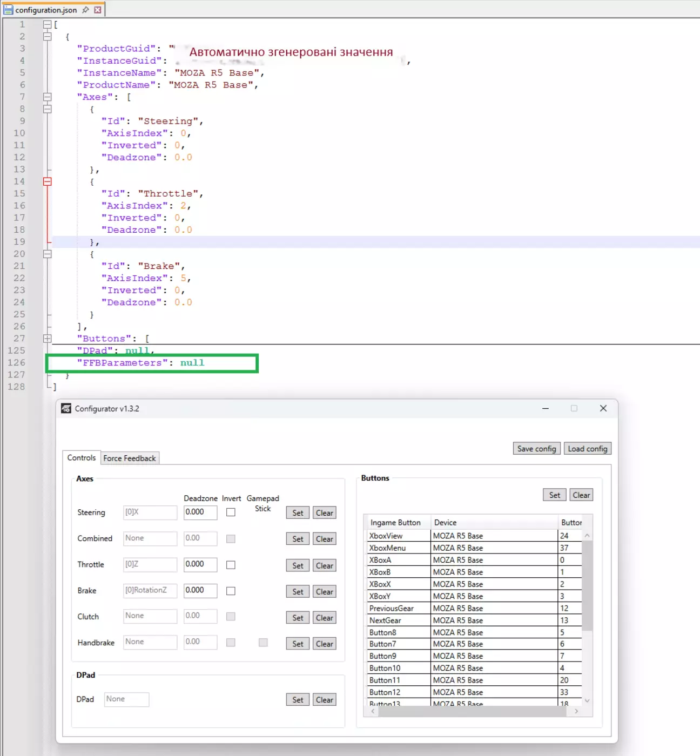Clear the Brake axis
700x756 pixels.
325,591
